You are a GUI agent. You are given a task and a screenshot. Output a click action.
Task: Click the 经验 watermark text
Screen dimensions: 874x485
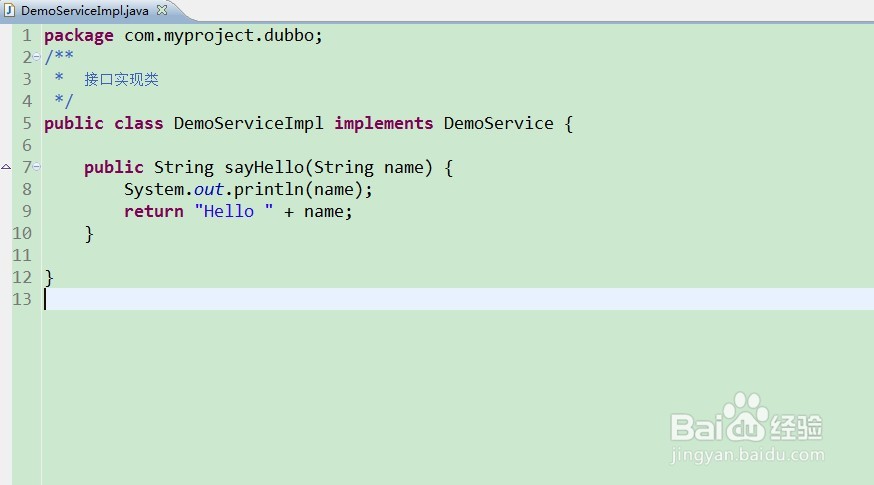pyautogui.click(x=796, y=427)
